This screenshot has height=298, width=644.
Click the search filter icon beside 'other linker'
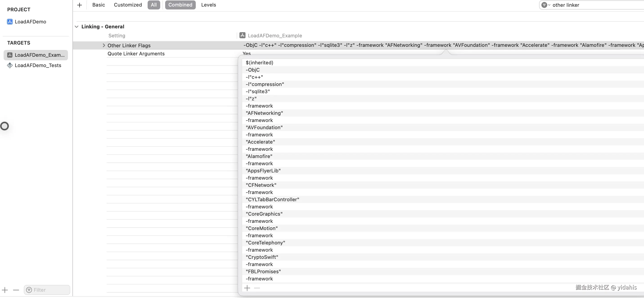tap(545, 5)
